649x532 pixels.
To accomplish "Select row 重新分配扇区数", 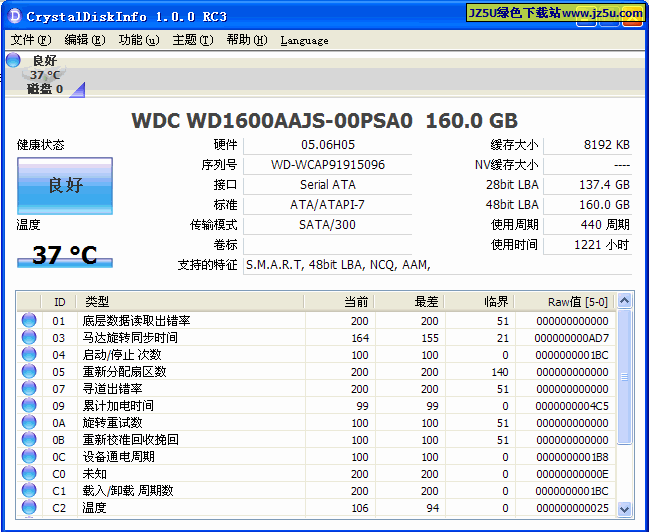I will 316,372.
